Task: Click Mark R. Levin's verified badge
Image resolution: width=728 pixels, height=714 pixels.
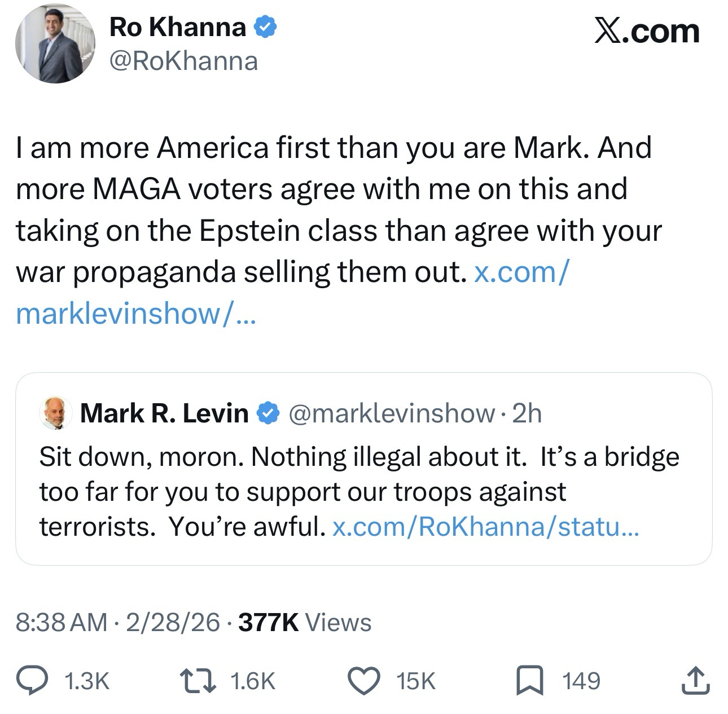Action: pyautogui.click(x=268, y=413)
